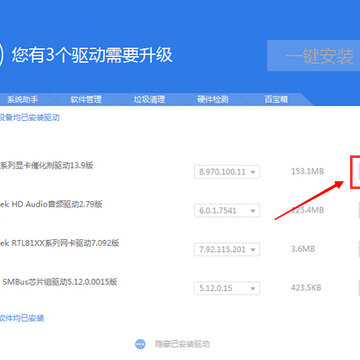Toggle hide installed drivers (隐藏已安装驱动)
Image resolution: width=360 pixels, height=360 pixels.
click(182, 344)
